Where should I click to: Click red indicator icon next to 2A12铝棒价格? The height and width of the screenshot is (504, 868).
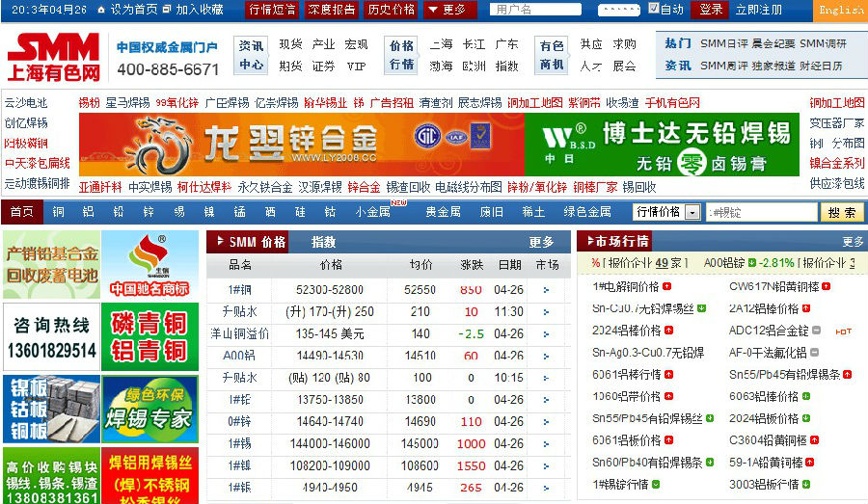(x=806, y=308)
